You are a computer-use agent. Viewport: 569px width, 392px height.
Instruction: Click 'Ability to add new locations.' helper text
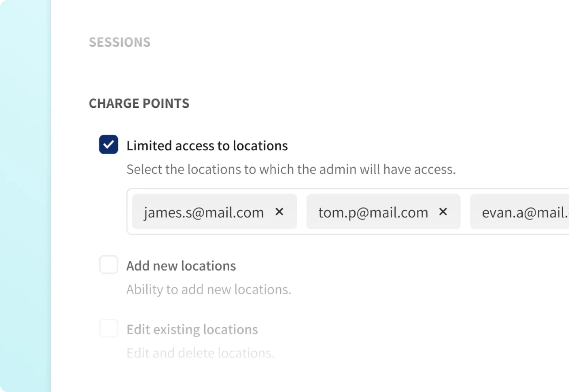point(209,290)
